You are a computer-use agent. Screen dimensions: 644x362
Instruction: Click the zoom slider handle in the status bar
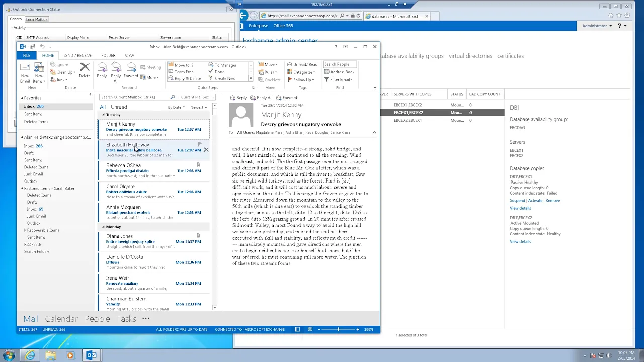[x=338, y=329]
